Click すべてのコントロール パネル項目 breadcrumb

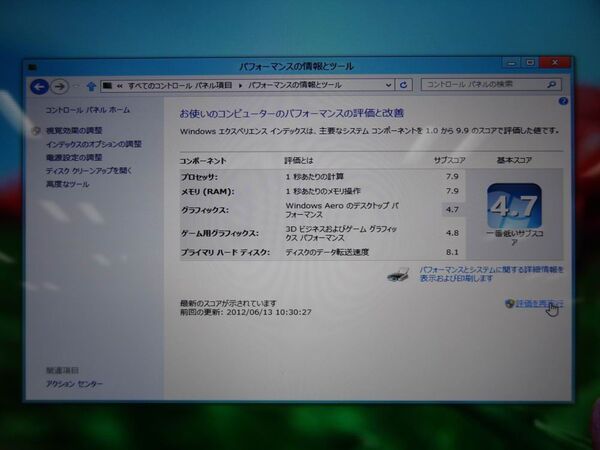click(x=180, y=85)
